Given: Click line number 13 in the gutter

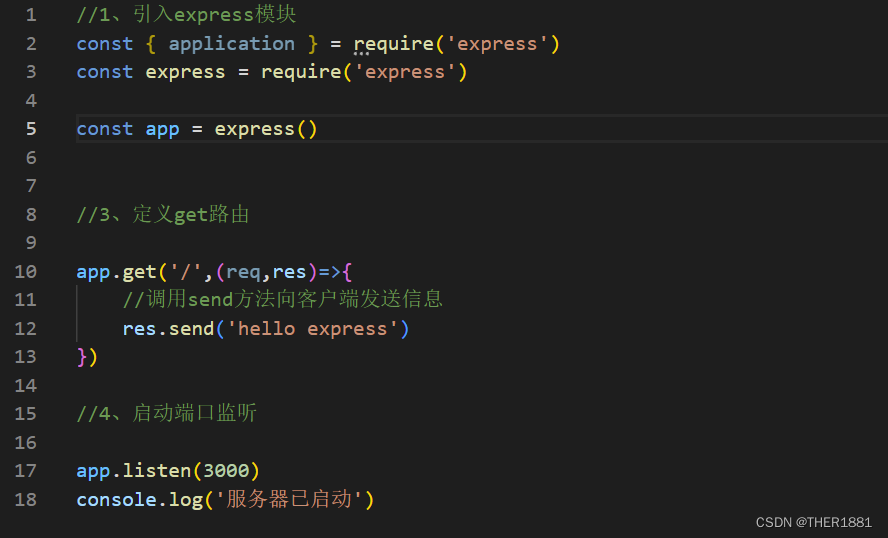Looking at the screenshot, I should click(x=25, y=357).
